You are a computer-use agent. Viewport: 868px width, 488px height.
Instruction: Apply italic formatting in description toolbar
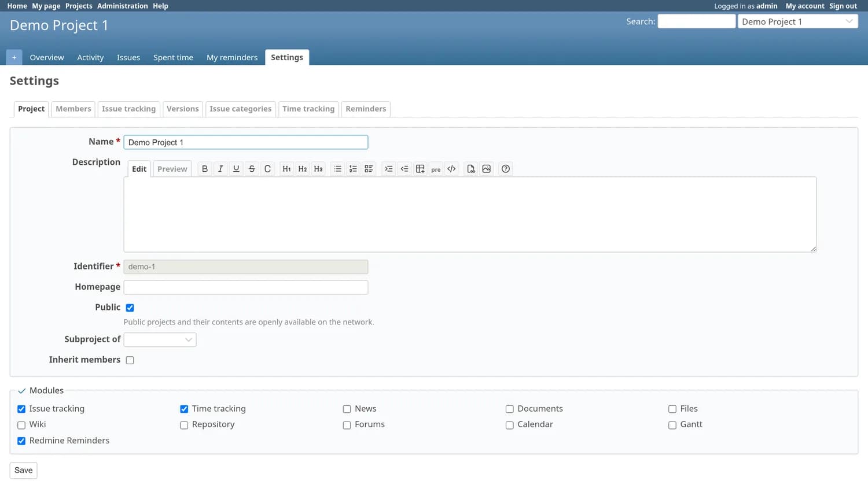coord(220,169)
